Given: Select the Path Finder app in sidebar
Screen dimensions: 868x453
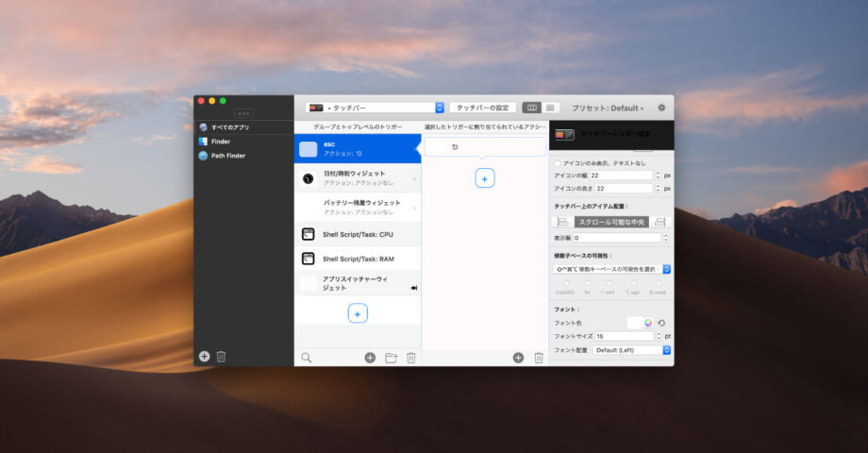Looking at the screenshot, I should pyautogui.click(x=227, y=156).
